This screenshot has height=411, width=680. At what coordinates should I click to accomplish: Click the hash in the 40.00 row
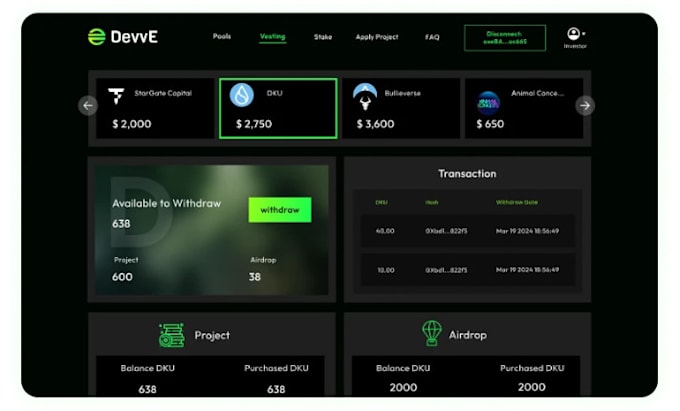click(x=446, y=231)
